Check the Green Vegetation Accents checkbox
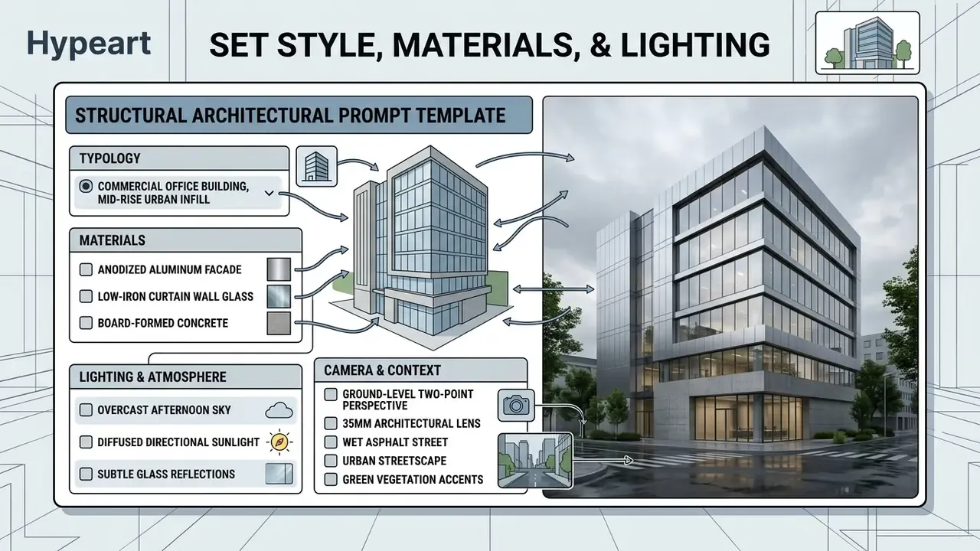Screen dimensions: 980x551 (x=331, y=480)
